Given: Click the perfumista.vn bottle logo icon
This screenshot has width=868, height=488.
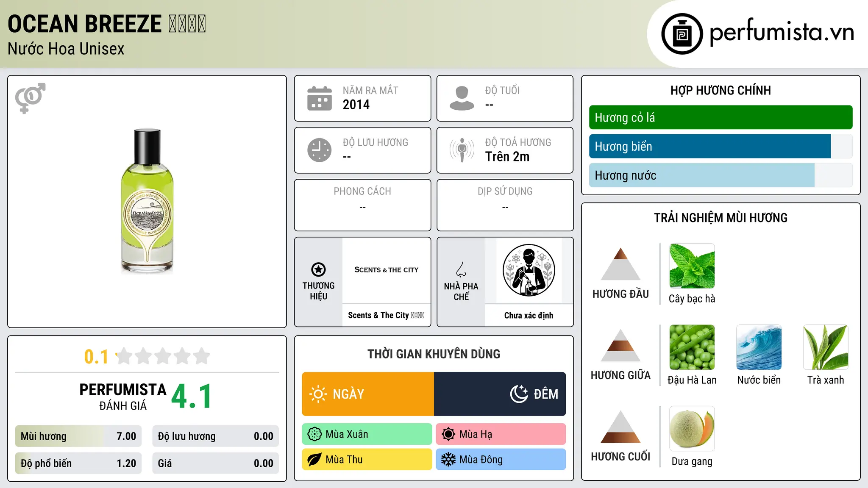Looking at the screenshot, I should coord(682,34).
